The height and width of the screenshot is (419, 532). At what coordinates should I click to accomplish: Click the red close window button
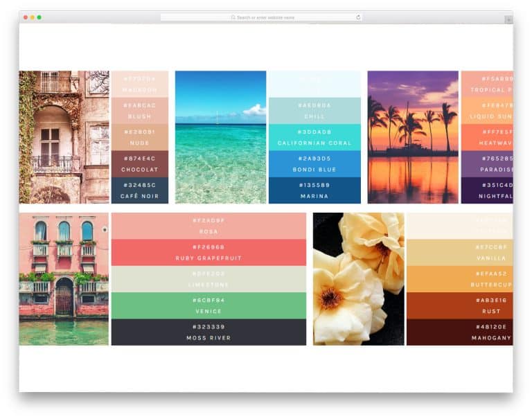click(x=26, y=17)
